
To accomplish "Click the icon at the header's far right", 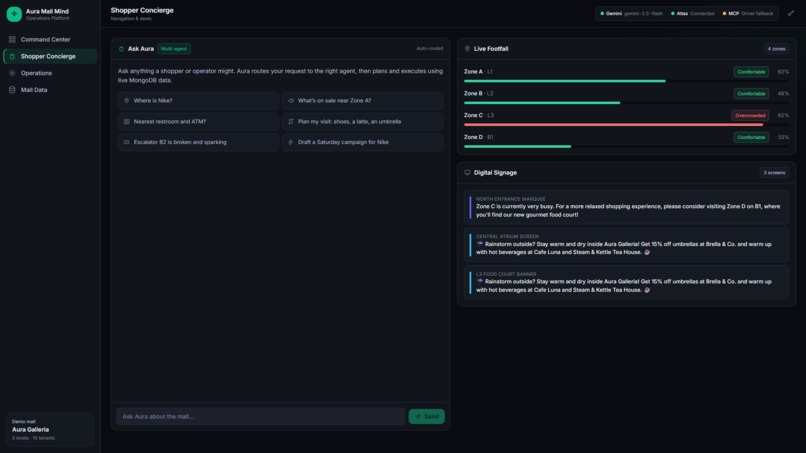I will [x=791, y=14].
